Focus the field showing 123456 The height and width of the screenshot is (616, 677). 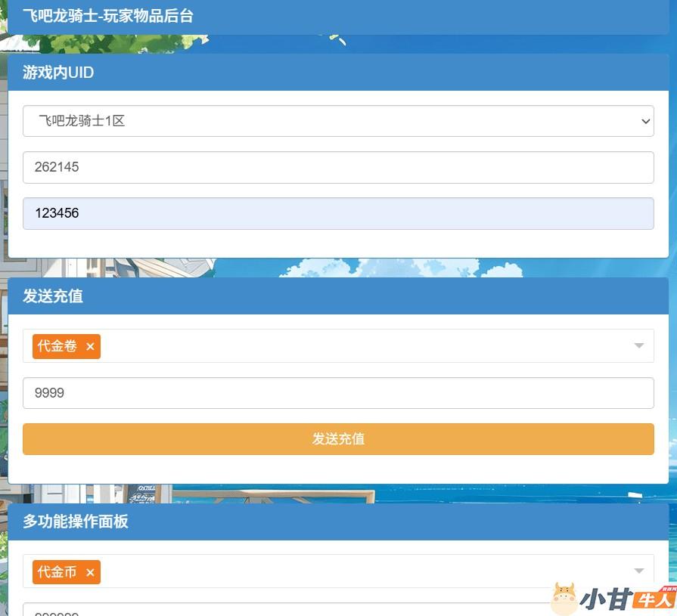click(338, 214)
